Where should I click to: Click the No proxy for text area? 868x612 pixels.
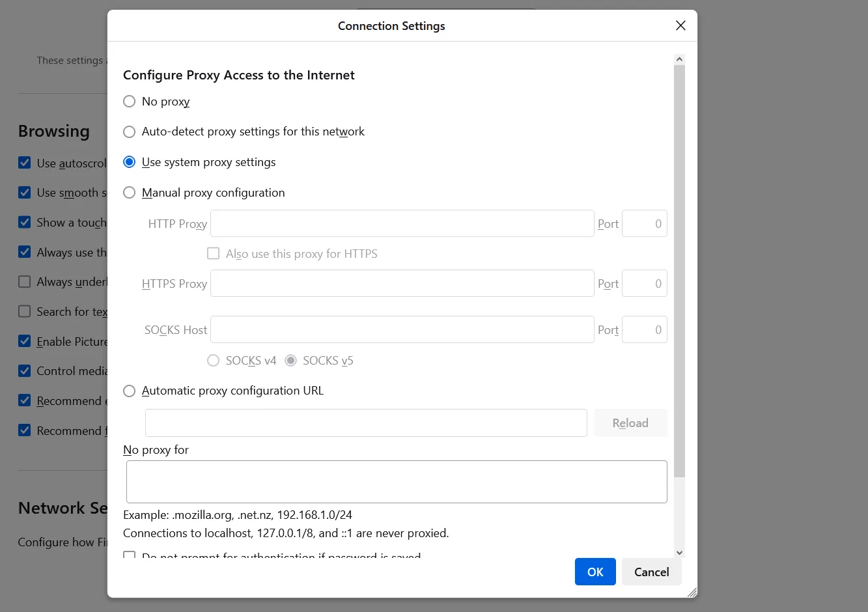tap(397, 482)
